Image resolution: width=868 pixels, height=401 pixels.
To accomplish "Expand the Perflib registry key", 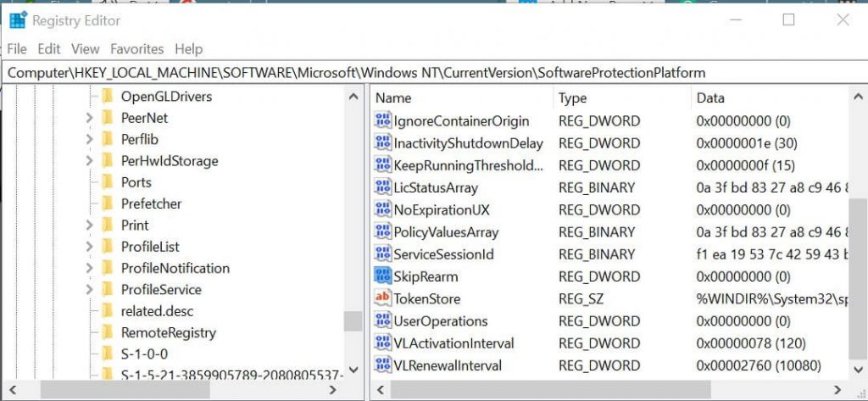I will point(89,139).
